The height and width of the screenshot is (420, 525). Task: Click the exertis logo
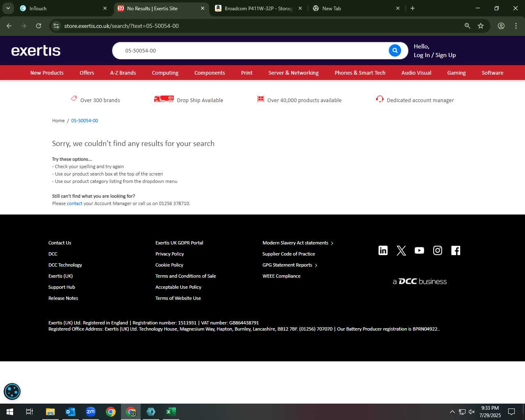pos(36,50)
